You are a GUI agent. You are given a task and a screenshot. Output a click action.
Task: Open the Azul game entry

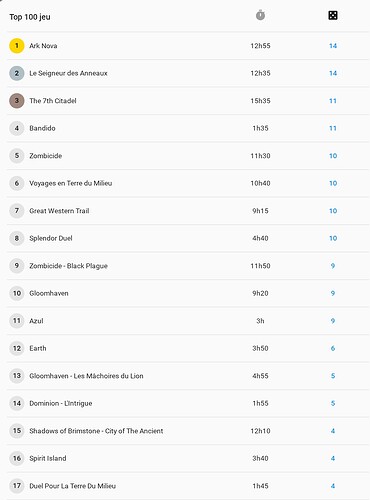point(188,321)
